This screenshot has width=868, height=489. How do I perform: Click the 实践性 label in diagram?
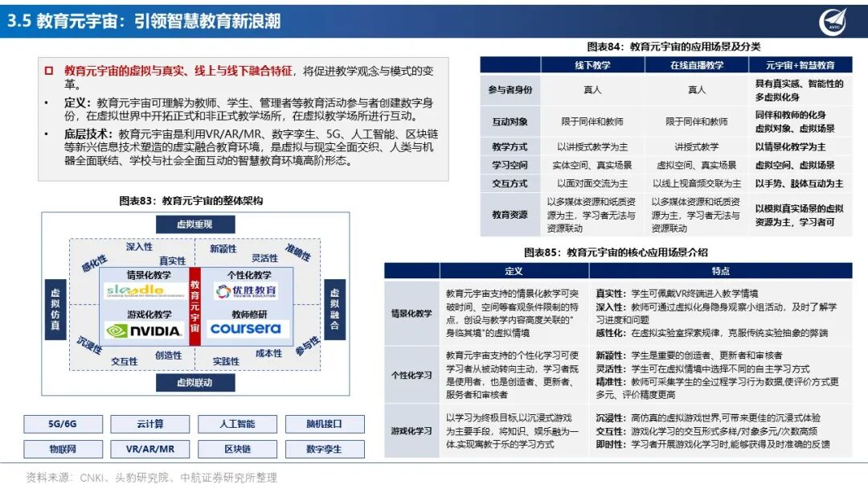click(226, 361)
